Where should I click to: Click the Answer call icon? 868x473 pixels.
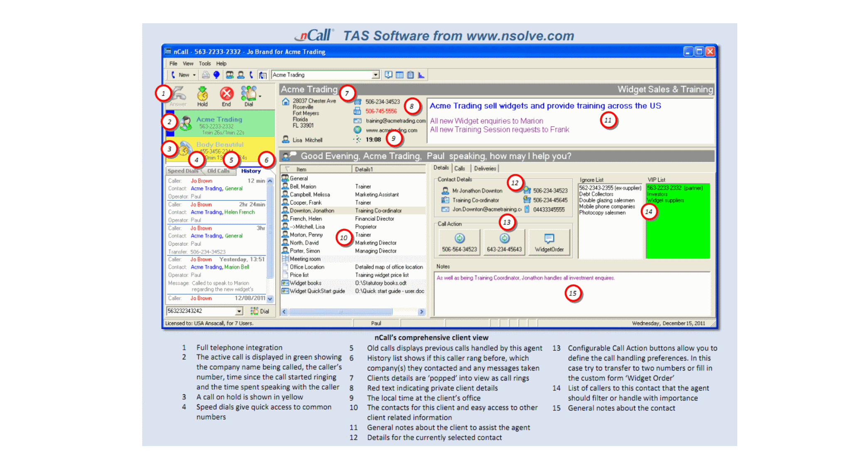tap(179, 96)
